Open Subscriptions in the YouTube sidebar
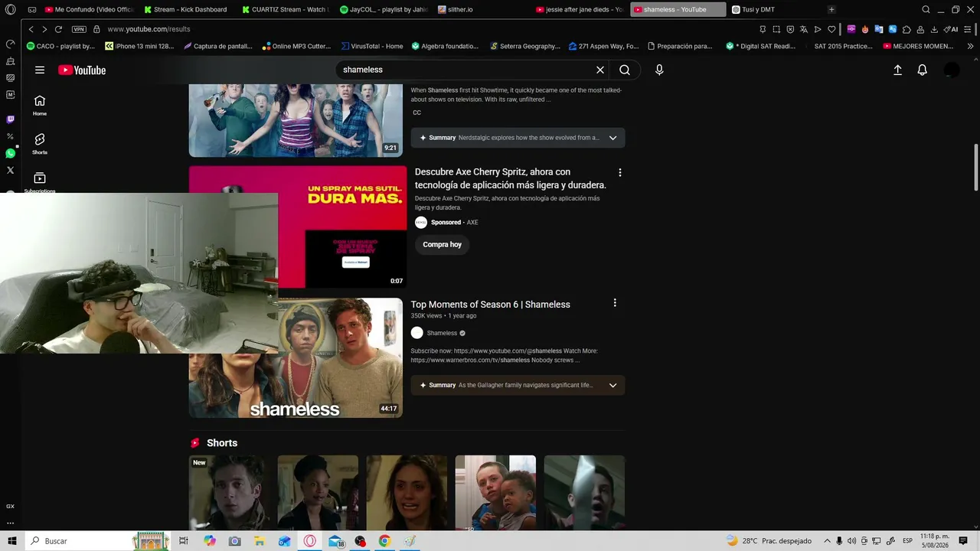This screenshot has width=980, height=551. point(40,182)
